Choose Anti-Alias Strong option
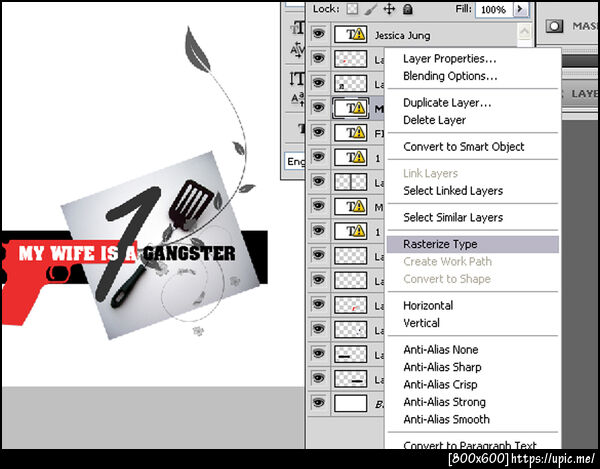 [x=445, y=402]
